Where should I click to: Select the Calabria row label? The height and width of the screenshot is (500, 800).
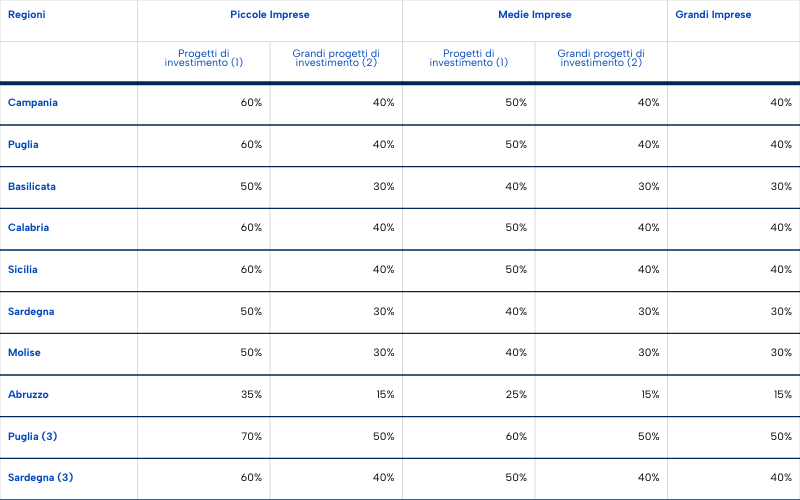coord(29,228)
